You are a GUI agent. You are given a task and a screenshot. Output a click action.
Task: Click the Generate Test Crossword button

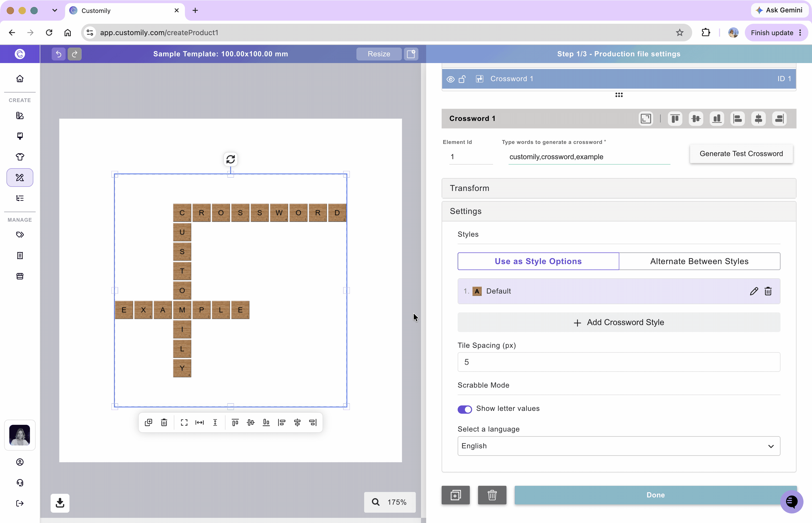(741, 154)
